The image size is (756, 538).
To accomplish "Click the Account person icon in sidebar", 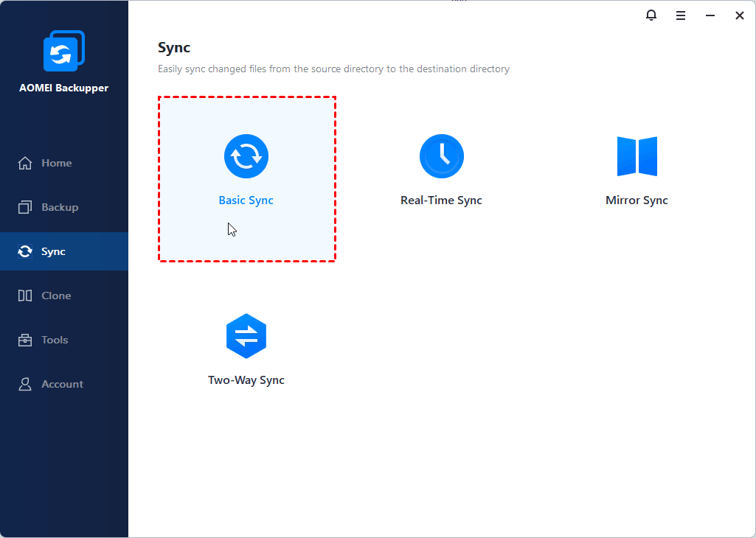I will click(x=25, y=384).
